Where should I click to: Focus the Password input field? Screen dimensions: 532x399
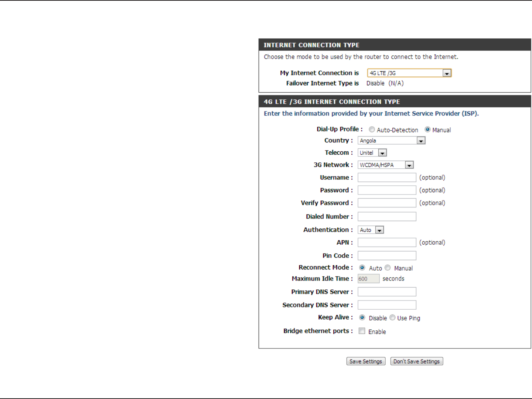(x=387, y=190)
